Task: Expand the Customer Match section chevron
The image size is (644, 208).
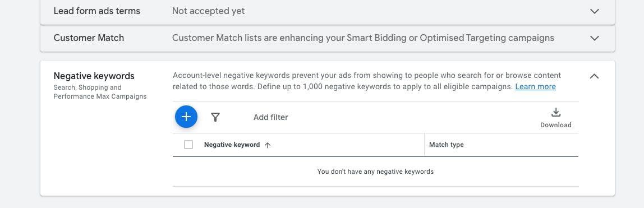Action: pos(594,38)
